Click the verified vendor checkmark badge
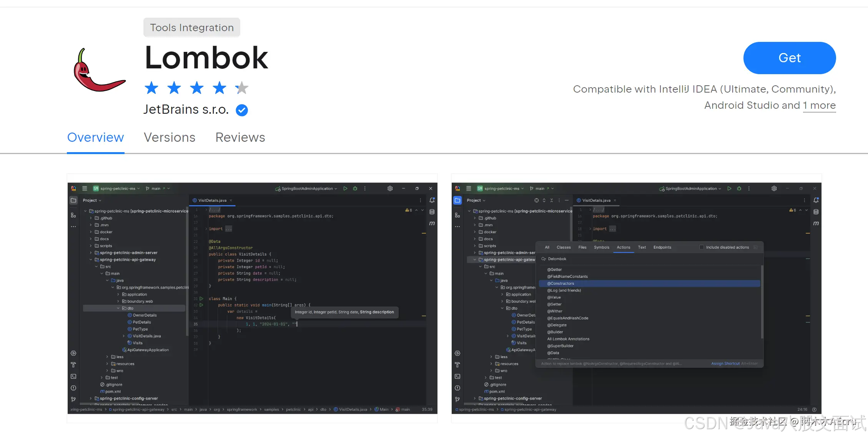 click(241, 110)
